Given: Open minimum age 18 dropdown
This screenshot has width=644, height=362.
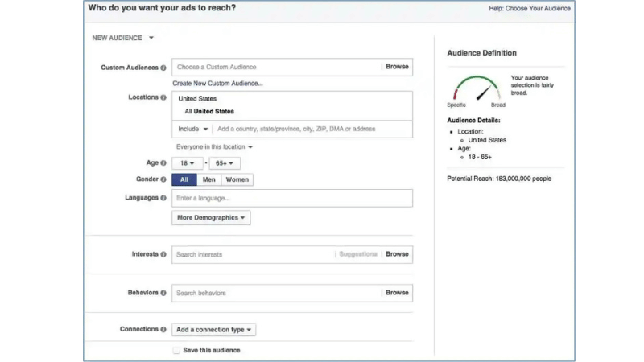Looking at the screenshot, I should pyautogui.click(x=188, y=163).
